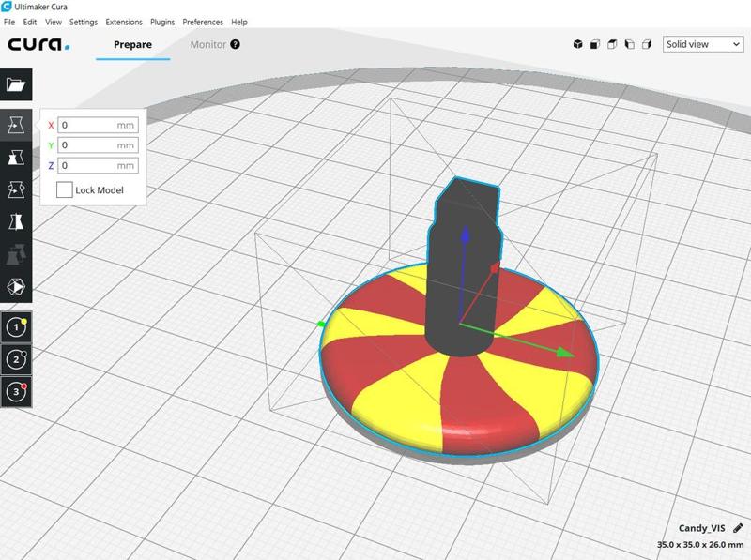Open the Settings menu

83,22
